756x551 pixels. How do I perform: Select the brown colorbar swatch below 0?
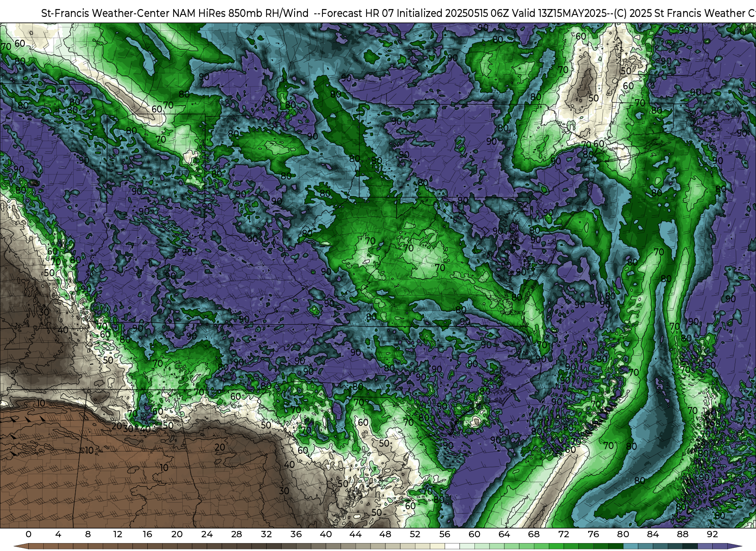click(x=36, y=546)
